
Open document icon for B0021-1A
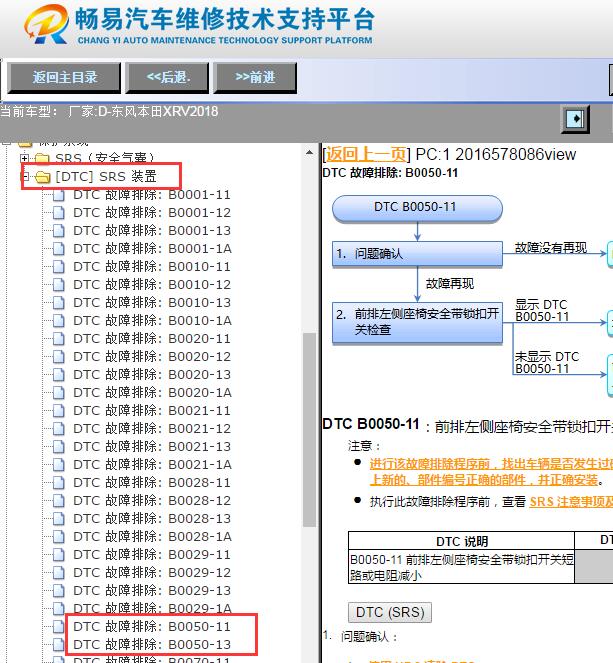click(59, 464)
